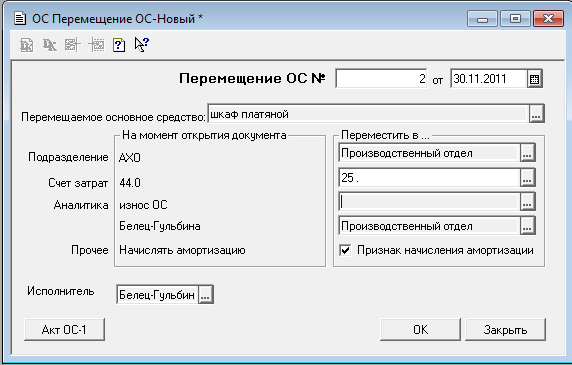Open selector for the empty analytics field
Screen dimensions: 572x365
point(527,202)
